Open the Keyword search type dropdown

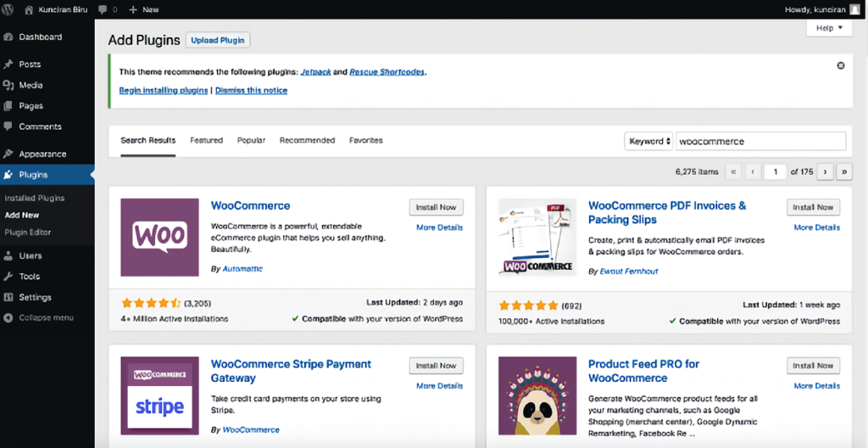pos(648,142)
